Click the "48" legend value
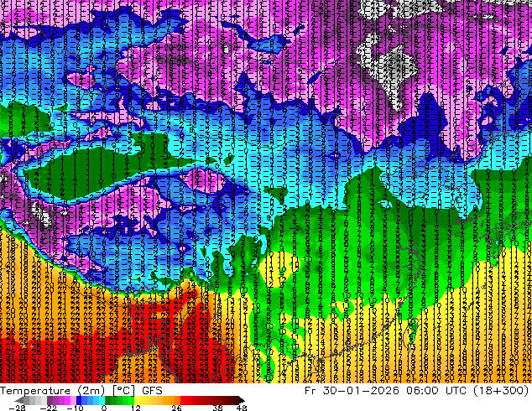This screenshot has width=532, height=411. 242,408
